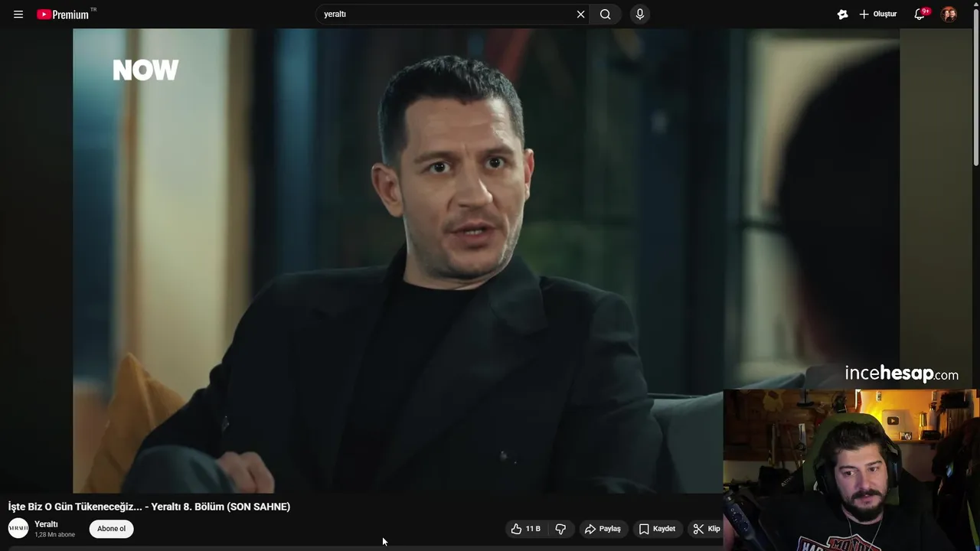Click the icon left of Oluştur
This screenshot has width=980, height=551.
(842, 15)
